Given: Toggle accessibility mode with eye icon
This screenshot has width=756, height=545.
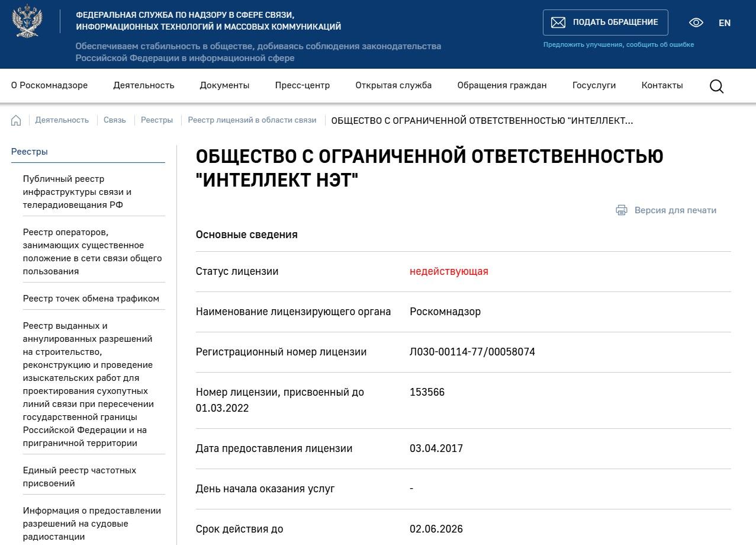Looking at the screenshot, I should click(x=696, y=23).
